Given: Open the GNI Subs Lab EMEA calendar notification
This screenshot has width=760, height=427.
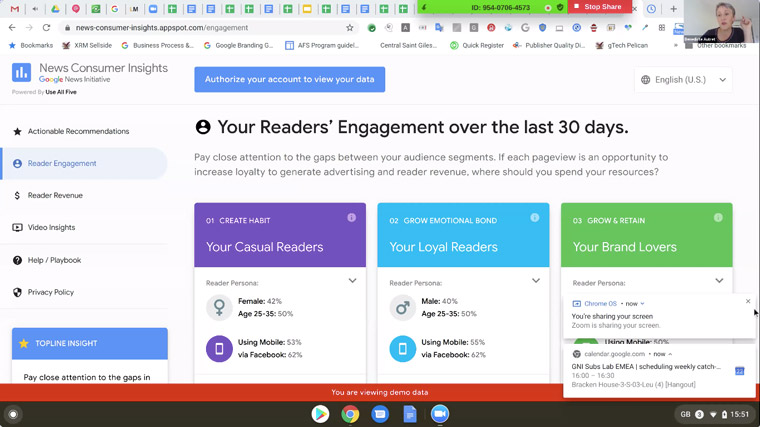Looking at the screenshot, I should (x=659, y=371).
